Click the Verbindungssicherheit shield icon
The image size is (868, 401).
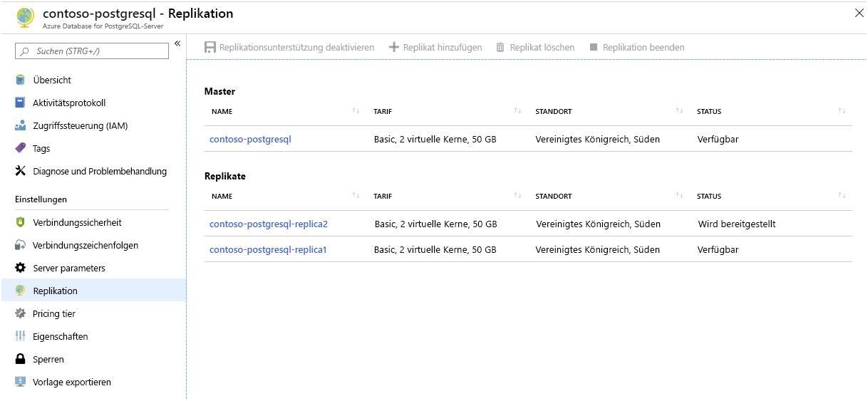(20, 222)
